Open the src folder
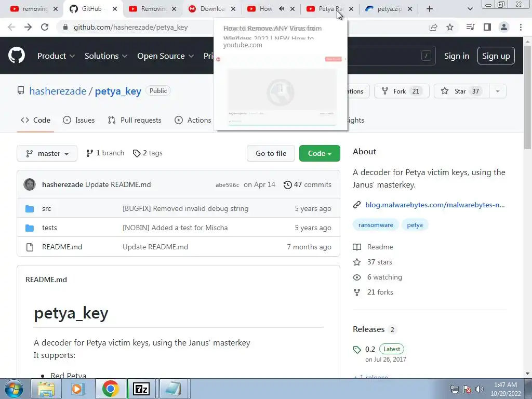 tap(46, 209)
